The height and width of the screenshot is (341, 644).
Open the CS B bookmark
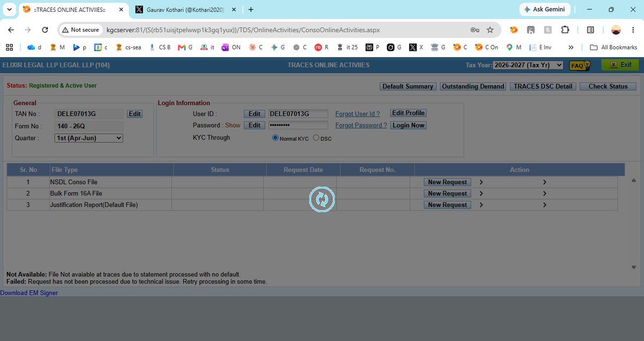[160, 47]
